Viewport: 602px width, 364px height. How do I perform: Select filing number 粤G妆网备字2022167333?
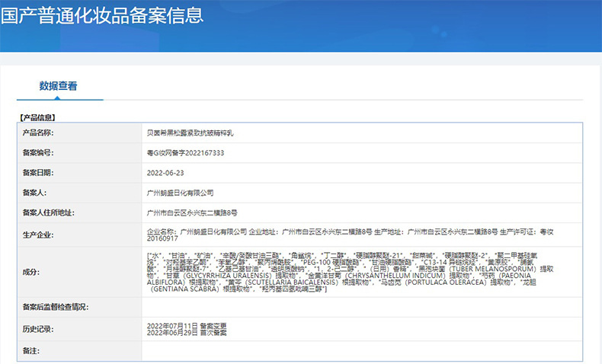tap(185, 152)
